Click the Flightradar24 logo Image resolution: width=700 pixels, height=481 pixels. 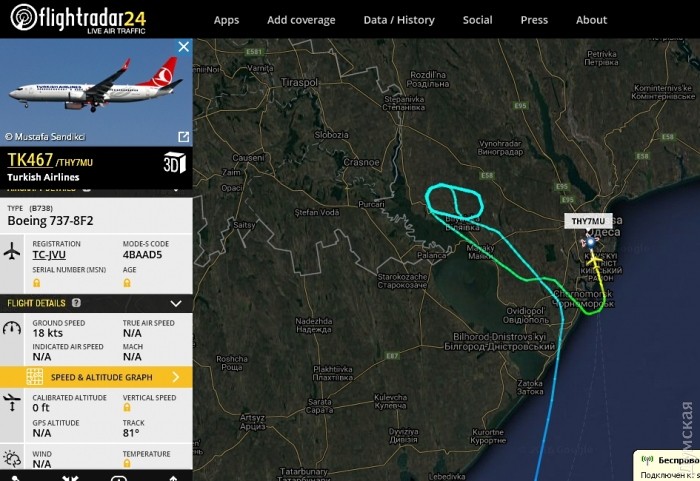coord(78,19)
